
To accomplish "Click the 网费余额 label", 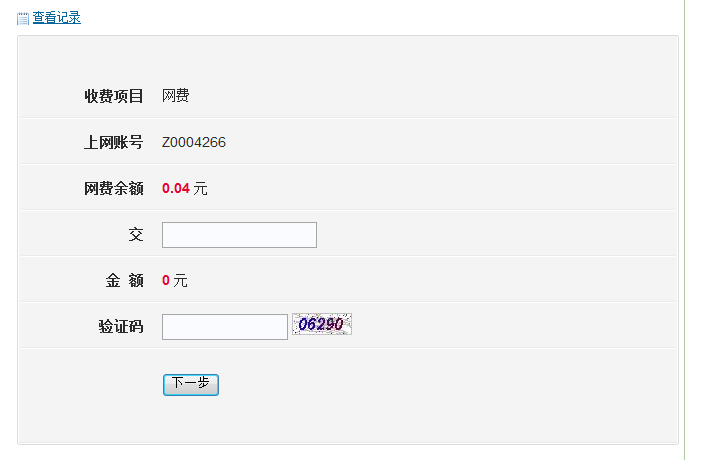I will (114, 188).
